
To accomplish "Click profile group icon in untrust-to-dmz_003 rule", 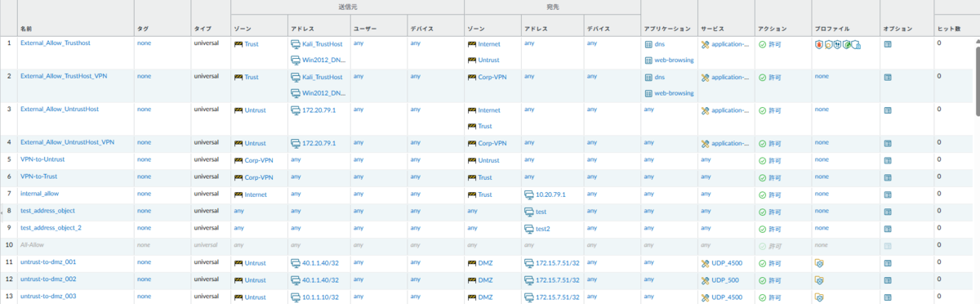I will click(x=819, y=297).
